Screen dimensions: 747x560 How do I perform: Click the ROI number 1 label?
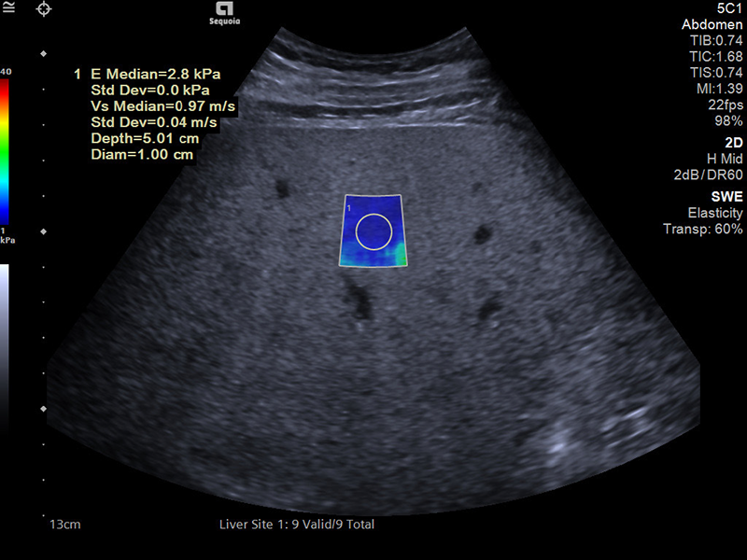pos(348,210)
